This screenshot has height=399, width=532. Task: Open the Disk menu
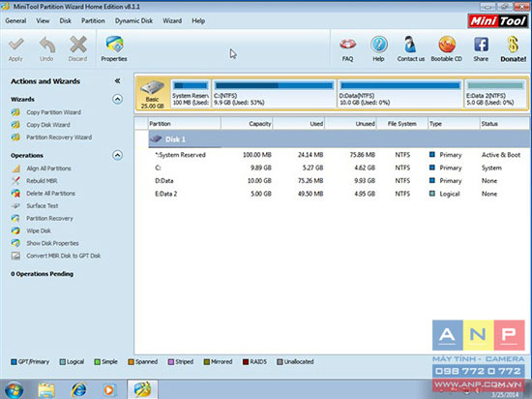[x=66, y=20]
